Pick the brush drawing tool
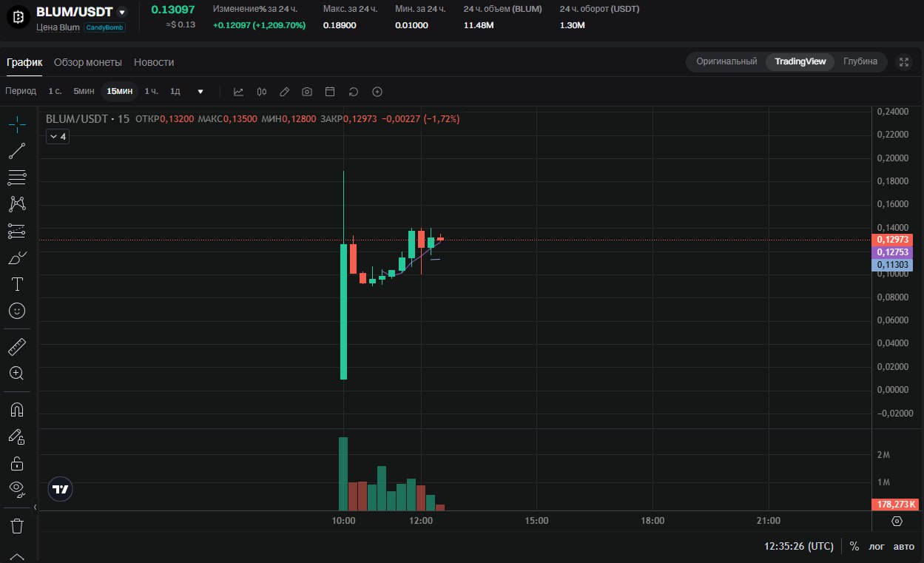The width and height of the screenshot is (924, 563). 17,257
